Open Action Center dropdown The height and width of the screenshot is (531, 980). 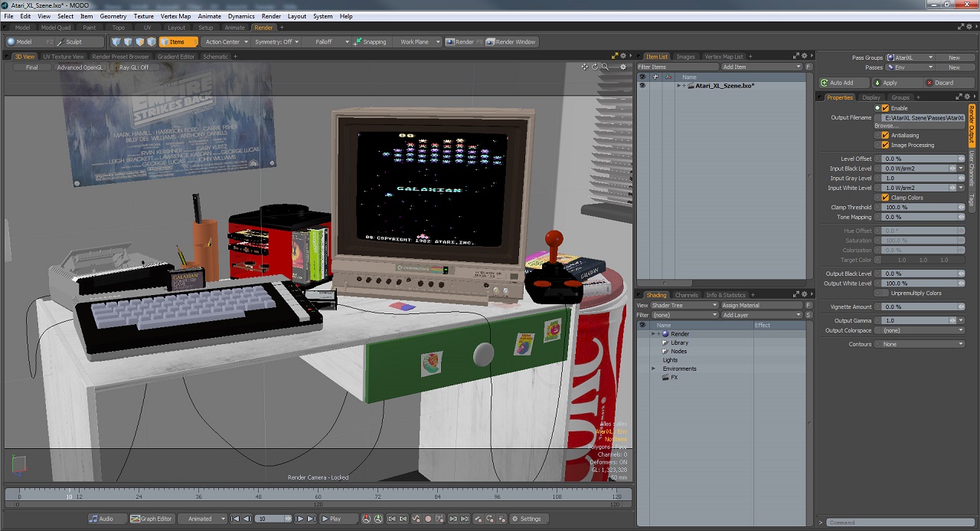226,42
